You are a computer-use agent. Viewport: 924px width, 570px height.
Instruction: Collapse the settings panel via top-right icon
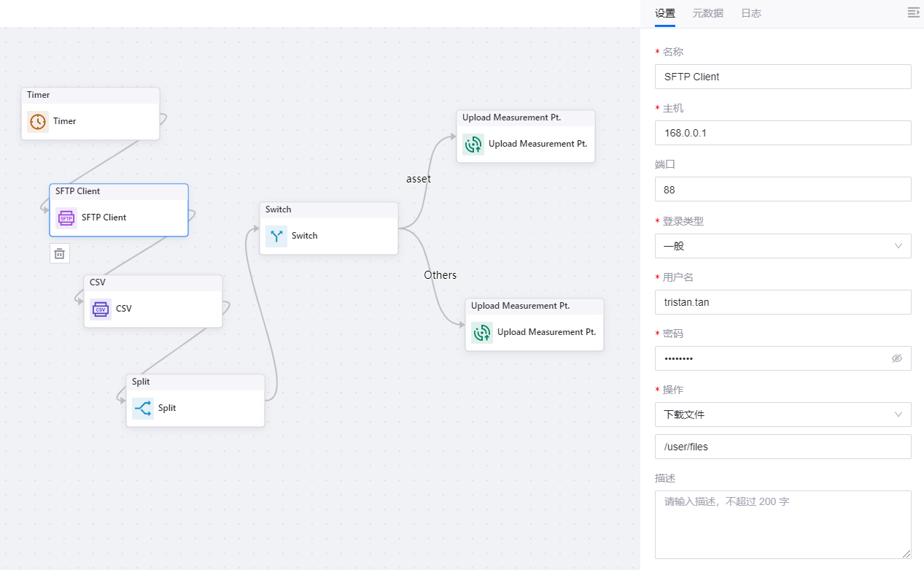(913, 12)
